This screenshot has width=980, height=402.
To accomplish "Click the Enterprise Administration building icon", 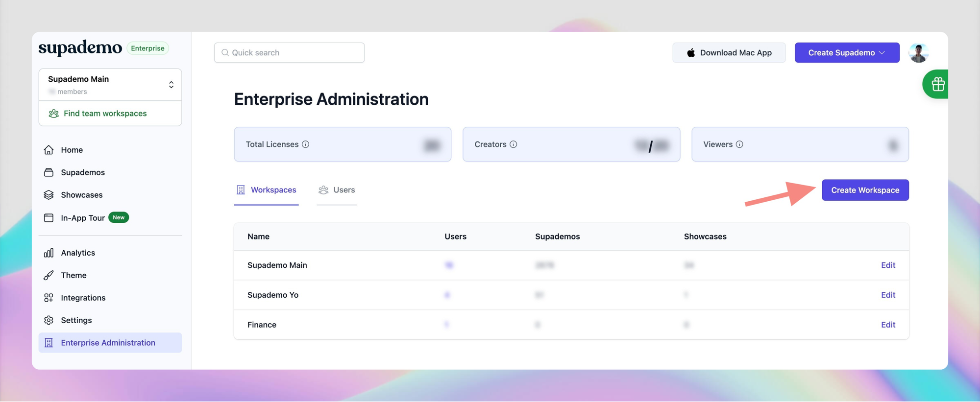I will pos(49,343).
